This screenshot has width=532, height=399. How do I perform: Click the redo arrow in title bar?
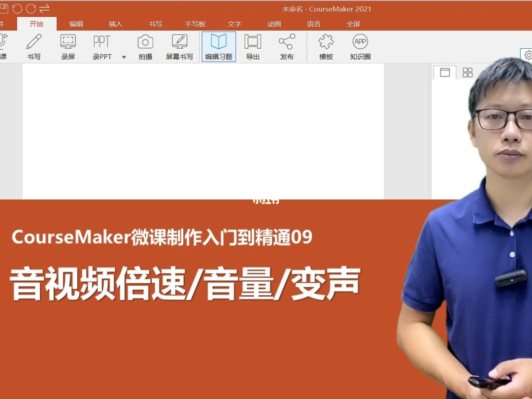(31, 8)
